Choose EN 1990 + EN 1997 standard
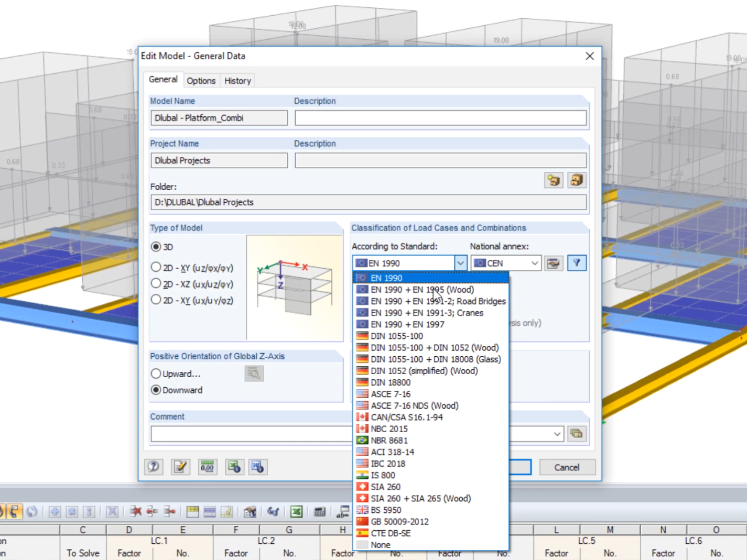Viewport: 747px width, 560px height. (x=431, y=324)
